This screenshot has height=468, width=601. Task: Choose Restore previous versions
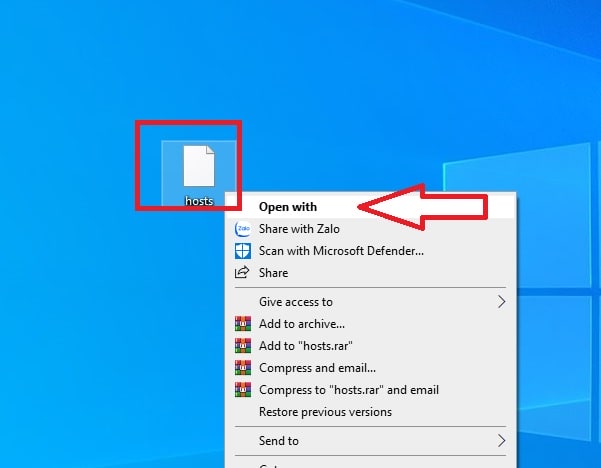370,412
